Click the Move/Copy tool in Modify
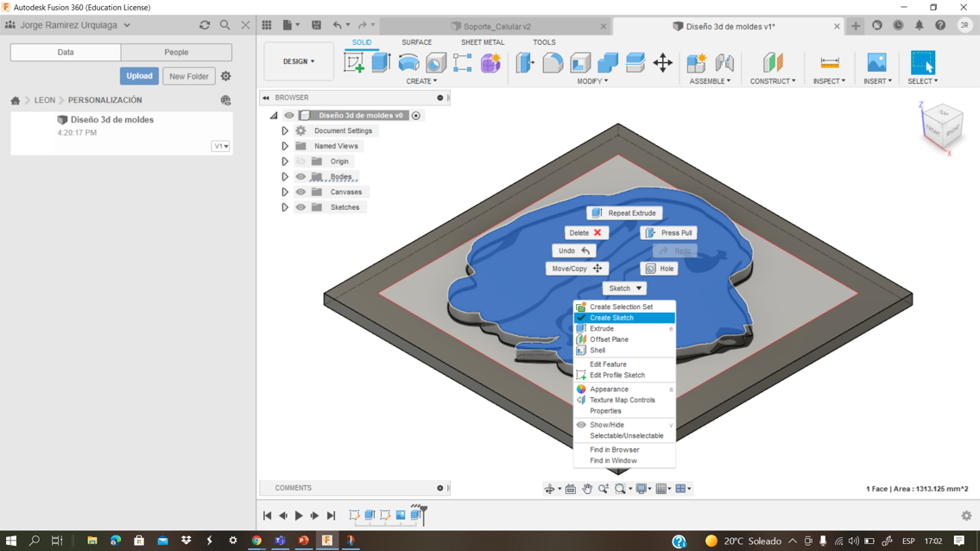The image size is (980, 551). click(662, 62)
